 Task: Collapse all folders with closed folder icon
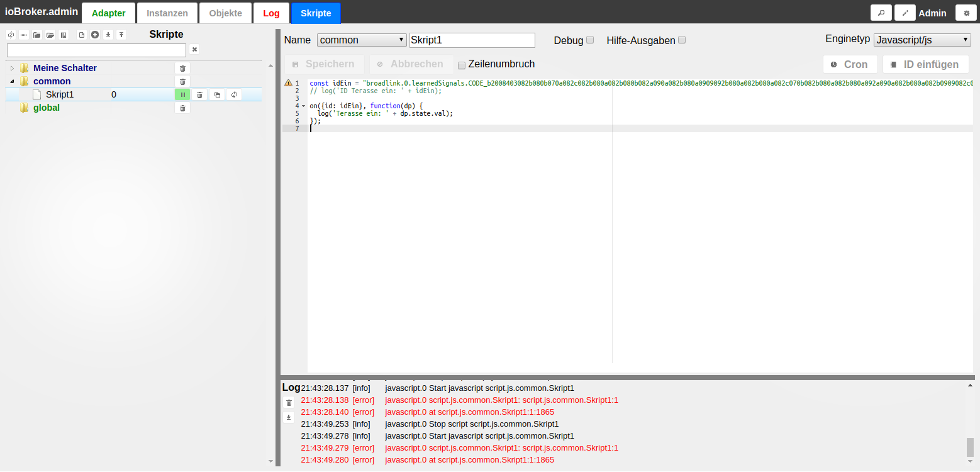(x=37, y=35)
